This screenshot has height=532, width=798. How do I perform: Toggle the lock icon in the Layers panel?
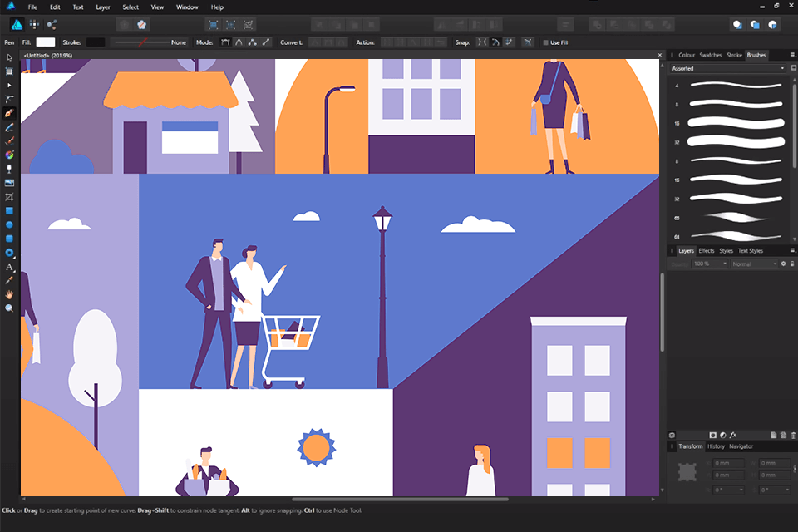tap(791, 264)
